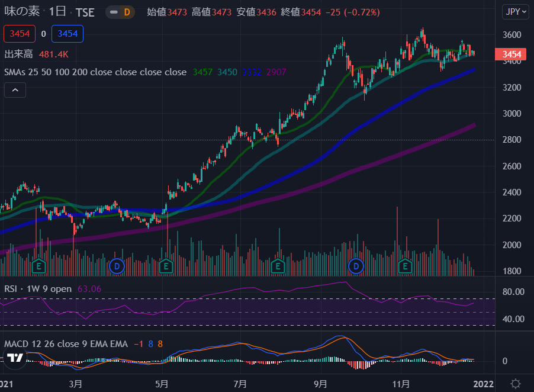Click the SMA 200 value 2907
This screenshot has width=534, height=392.
pyautogui.click(x=276, y=72)
